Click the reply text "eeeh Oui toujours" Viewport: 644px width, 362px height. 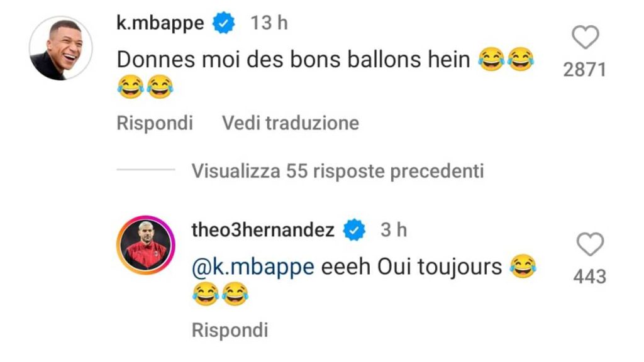tap(411, 267)
